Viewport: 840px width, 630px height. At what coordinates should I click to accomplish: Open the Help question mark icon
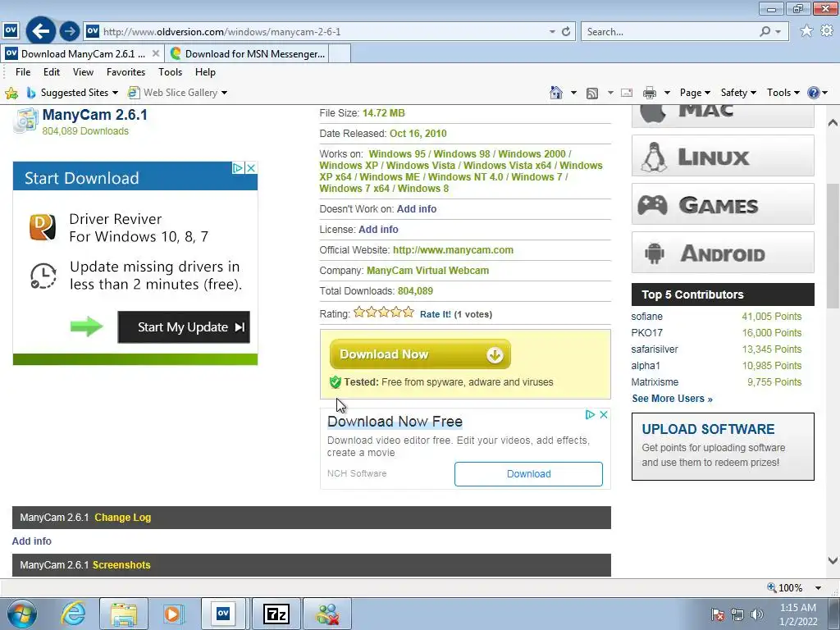(x=813, y=93)
